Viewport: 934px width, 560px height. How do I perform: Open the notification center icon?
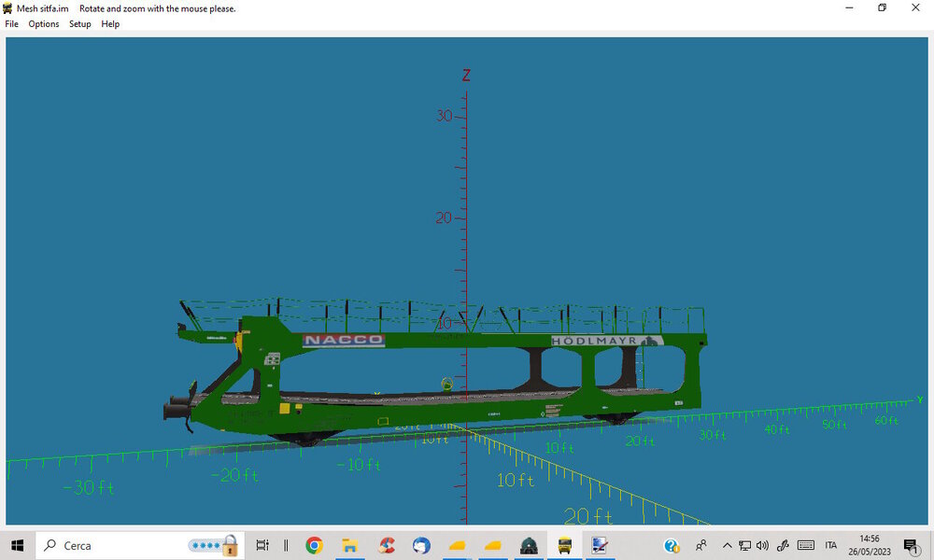pyautogui.click(x=910, y=546)
